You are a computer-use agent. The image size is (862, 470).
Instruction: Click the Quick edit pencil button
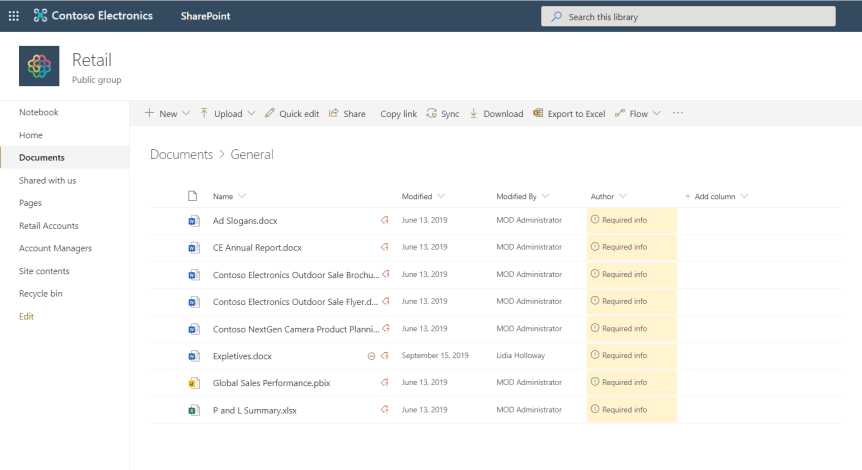(292, 114)
